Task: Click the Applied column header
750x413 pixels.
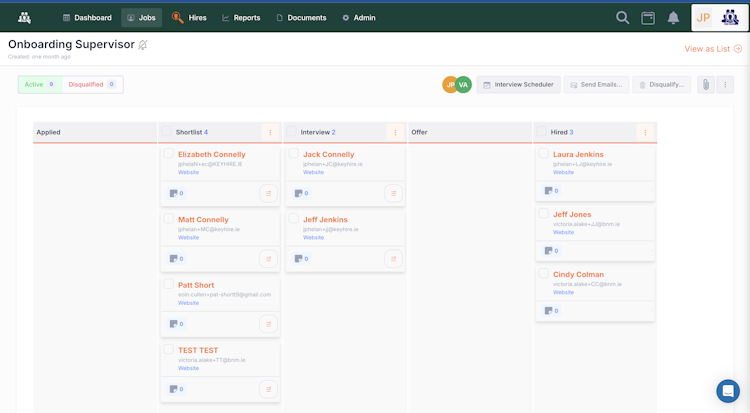Action: point(95,133)
